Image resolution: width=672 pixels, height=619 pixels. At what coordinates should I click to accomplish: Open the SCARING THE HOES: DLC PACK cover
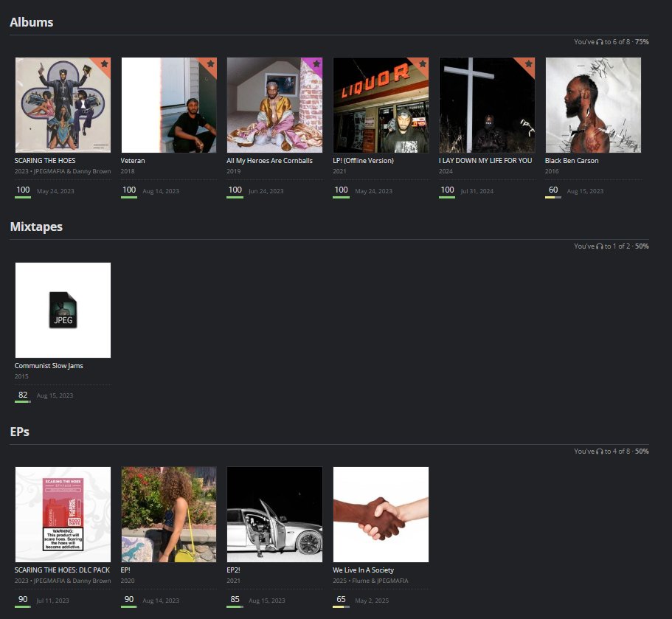(63, 514)
